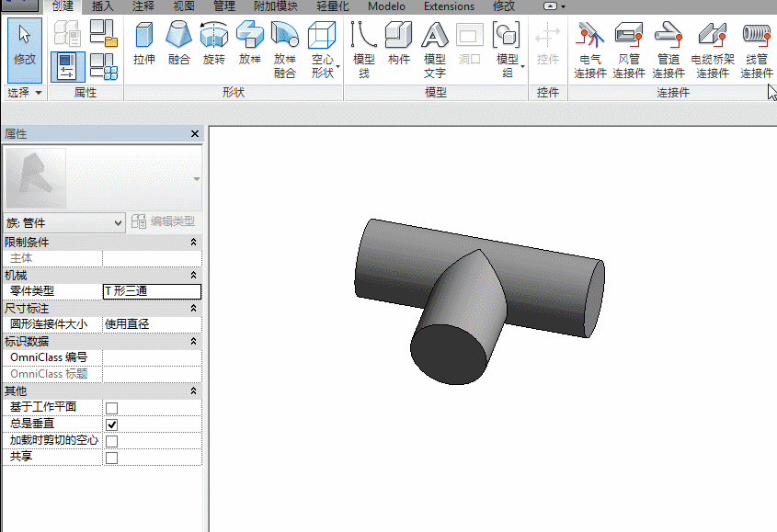Enable the 基于工作平面 checkbox
The image size is (777, 532).
coord(112,408)
